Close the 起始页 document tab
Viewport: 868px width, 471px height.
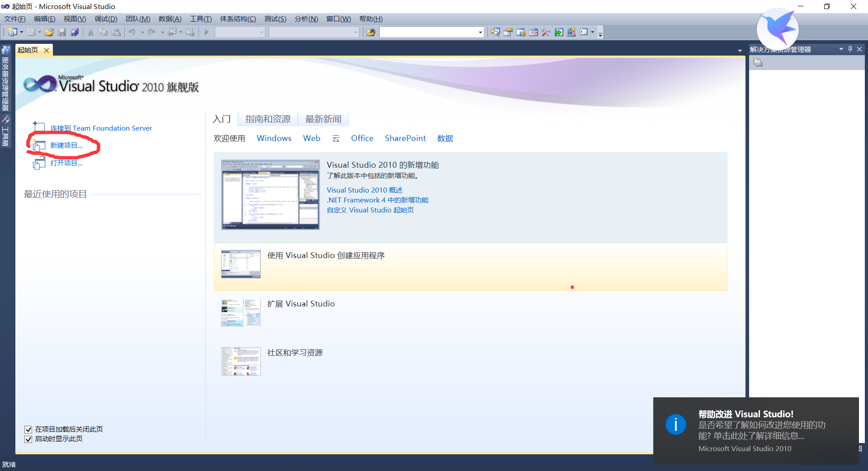click(47, 50)
